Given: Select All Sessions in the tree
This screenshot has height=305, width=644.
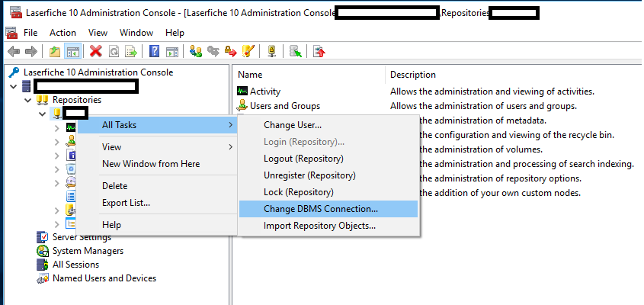Looking at the screenshot, I should [75, 265].
